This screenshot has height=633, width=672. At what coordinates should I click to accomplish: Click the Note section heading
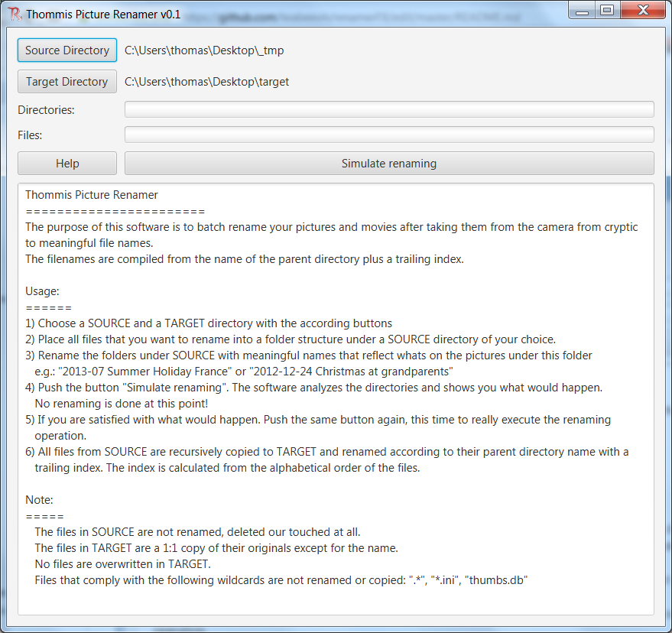[x=36, y=499]
